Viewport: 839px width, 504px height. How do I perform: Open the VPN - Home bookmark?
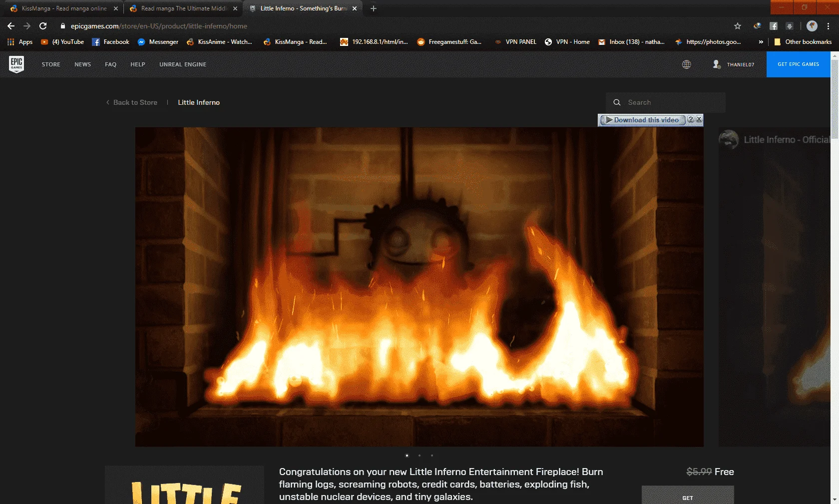(x=567, y=42)
